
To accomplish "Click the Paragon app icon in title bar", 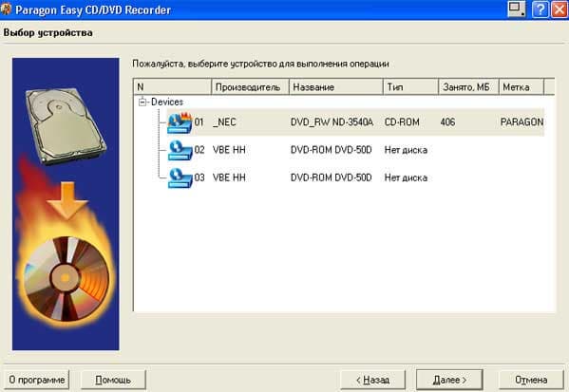I will (6, 9).
